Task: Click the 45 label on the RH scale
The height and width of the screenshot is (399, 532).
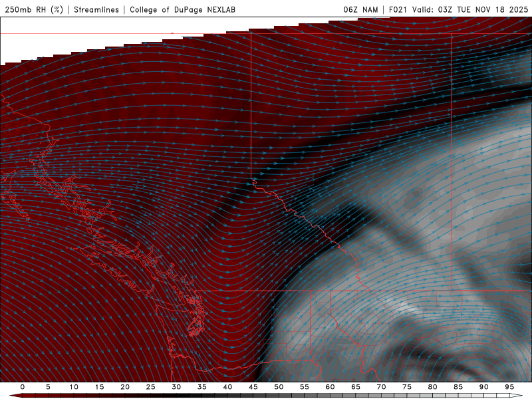Action: pos(253,387)
